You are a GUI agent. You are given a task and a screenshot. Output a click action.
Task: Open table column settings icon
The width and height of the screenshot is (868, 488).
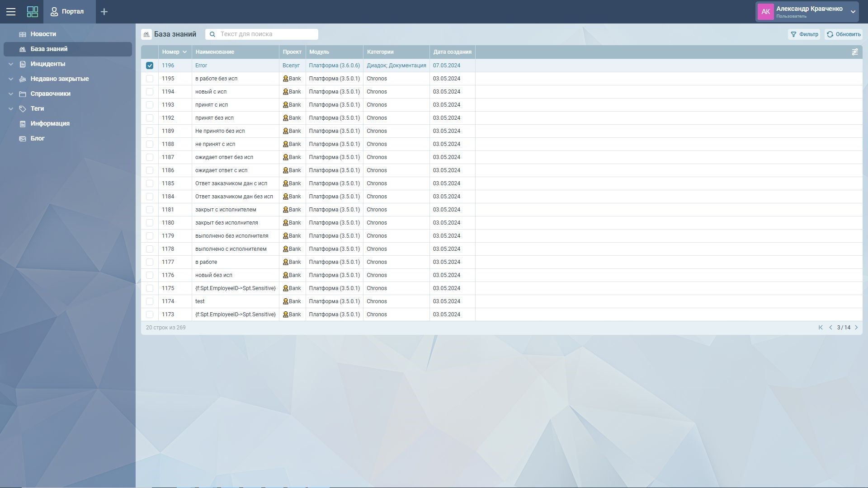[x=854, y=52]
